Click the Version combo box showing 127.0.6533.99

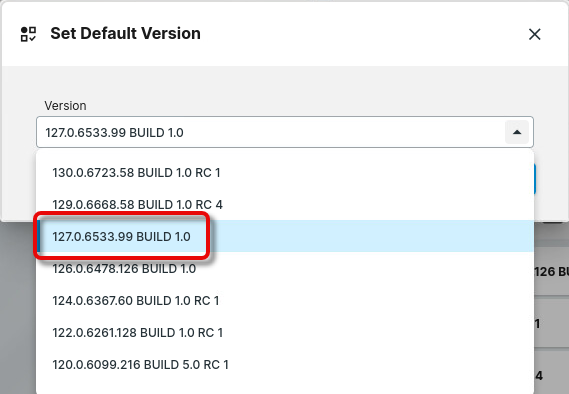[285, 132]
